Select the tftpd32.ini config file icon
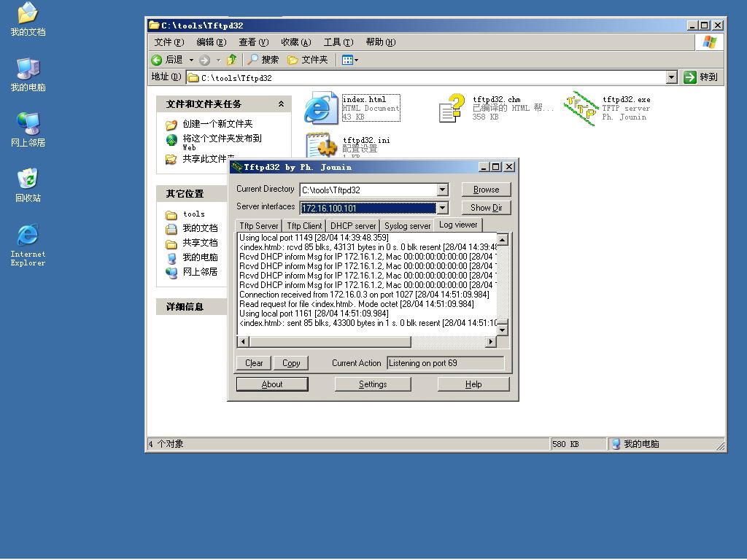 point(321,145)
